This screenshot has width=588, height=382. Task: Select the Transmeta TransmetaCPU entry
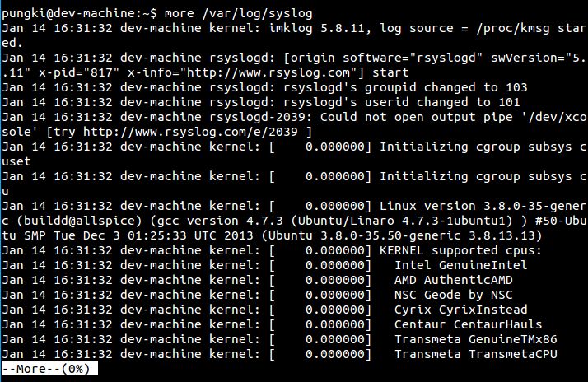475,354
